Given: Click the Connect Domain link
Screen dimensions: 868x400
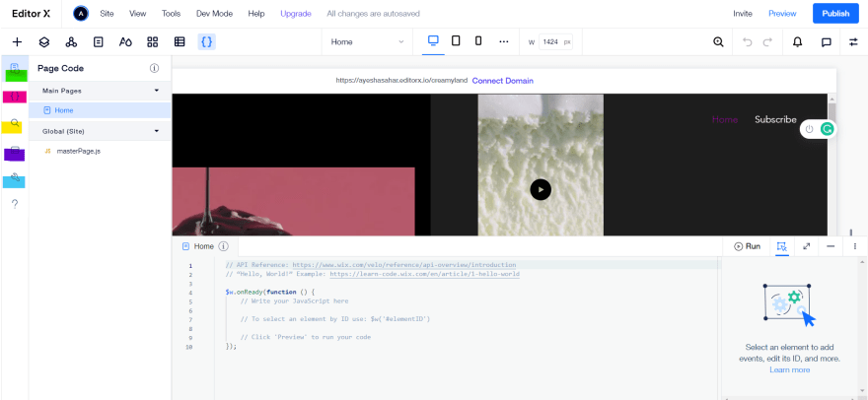Looking at the screenshot, I should pos(503,81).
